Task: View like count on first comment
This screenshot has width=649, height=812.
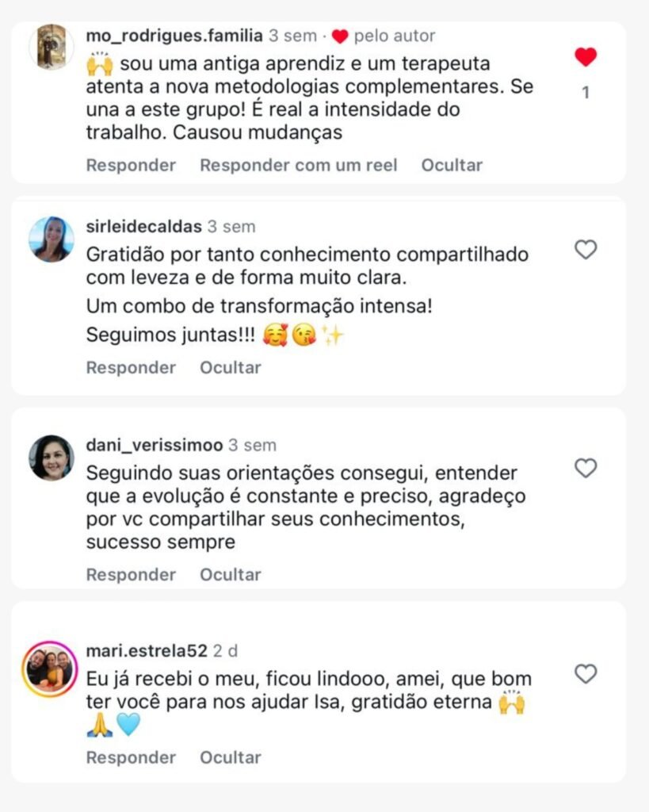Action: point(586,93)
